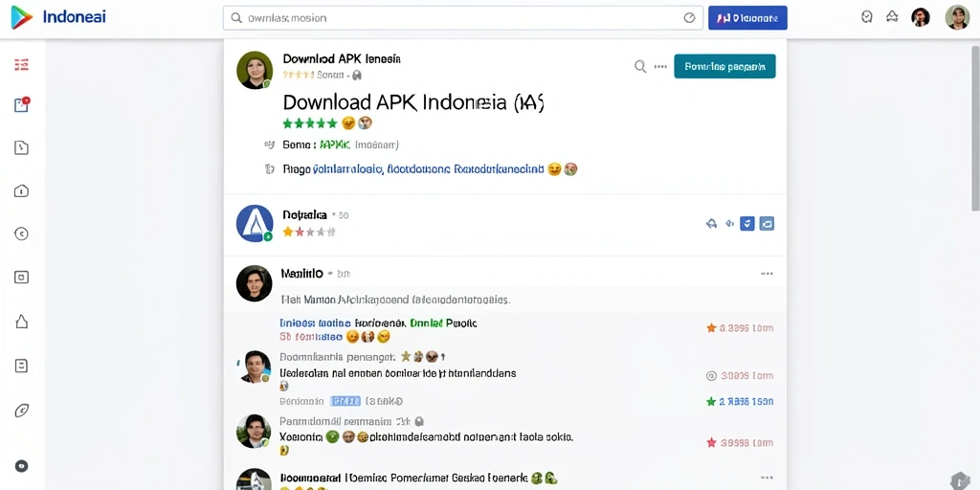The width and height of the screenshot is (980, 490).
Task: Click the sidebar triangle shape icon
Action: click(x=22, y=322)
